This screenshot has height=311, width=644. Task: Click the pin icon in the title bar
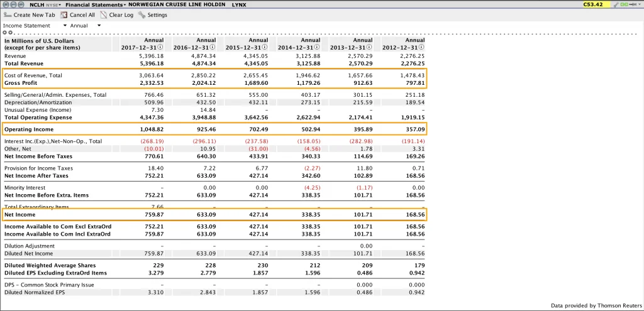pos(633,4)
